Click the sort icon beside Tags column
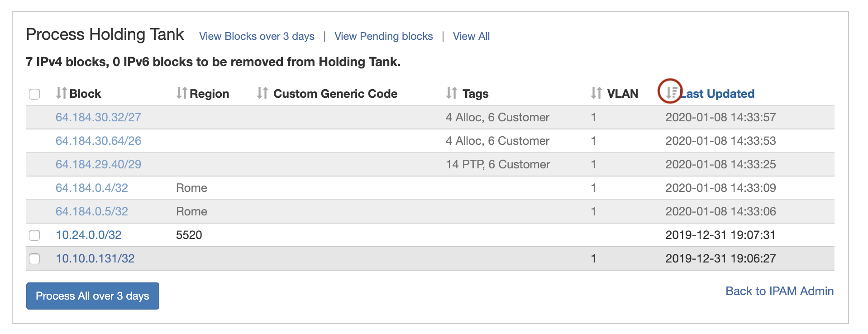868x334 pixels. [x=451, y=93]
